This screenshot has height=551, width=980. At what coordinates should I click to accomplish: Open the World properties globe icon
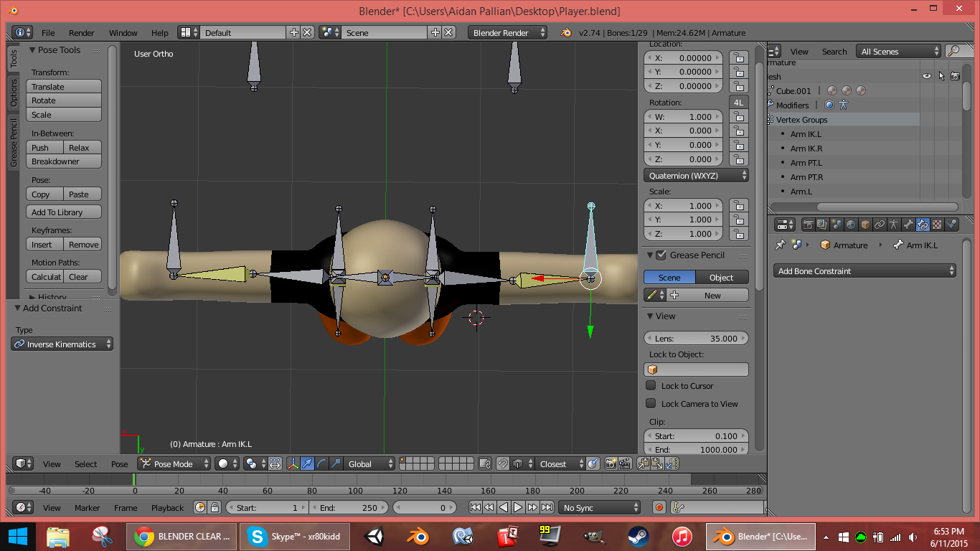tap(851, 225)
